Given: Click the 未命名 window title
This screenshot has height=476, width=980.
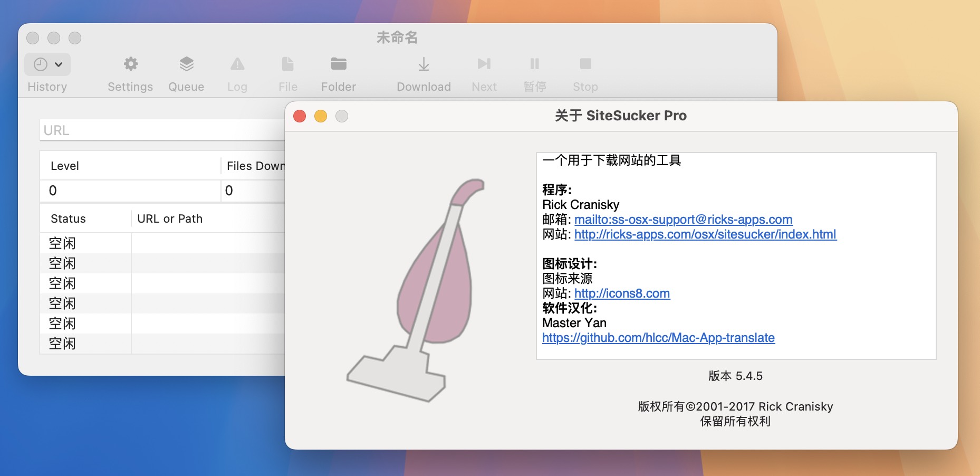Looking at the screenshot, I should point(397,37).
